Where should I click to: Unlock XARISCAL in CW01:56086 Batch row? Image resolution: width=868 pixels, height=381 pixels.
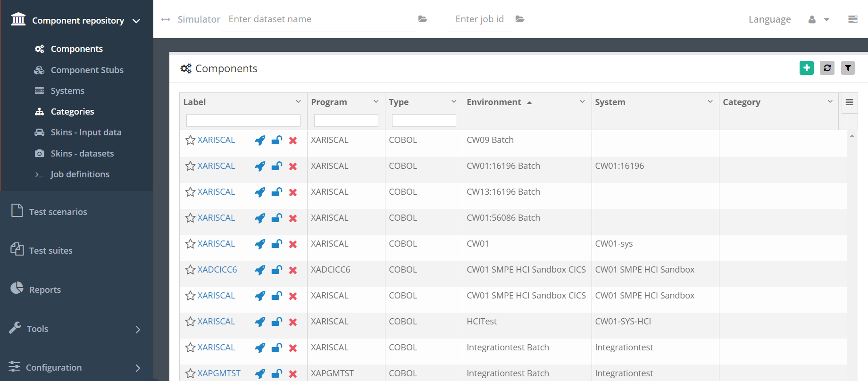pyautogui.click(x=277, y=218)
